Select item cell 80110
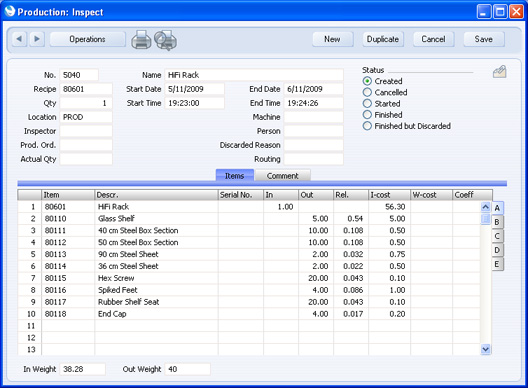 [68, 219]
